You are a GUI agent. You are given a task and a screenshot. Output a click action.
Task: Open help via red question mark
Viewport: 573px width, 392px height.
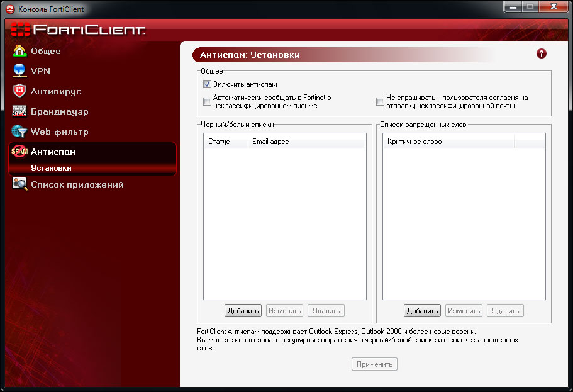pos(541,53)
